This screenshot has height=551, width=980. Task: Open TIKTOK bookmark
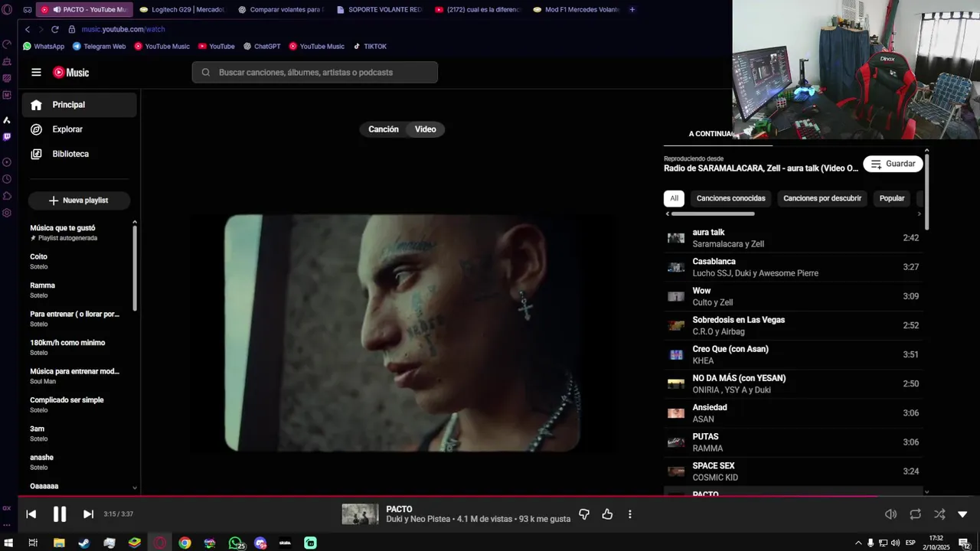(x=370, y=47)
